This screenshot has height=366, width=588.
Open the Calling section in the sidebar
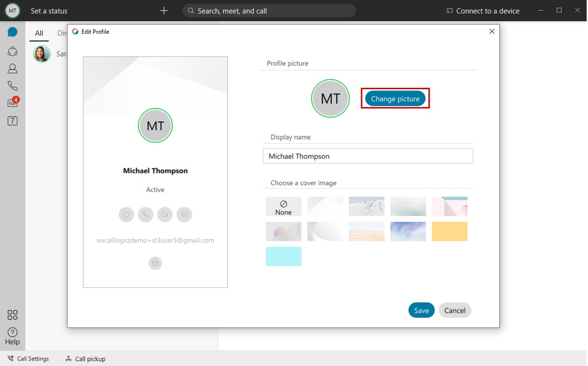click(x=12, y=85)
